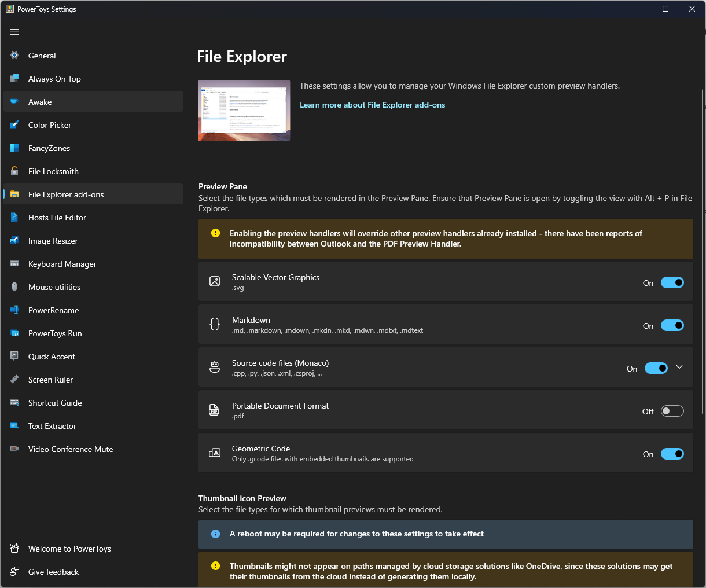
Task: Open the PowerToys Run settings page
Action: coord(55,333)
